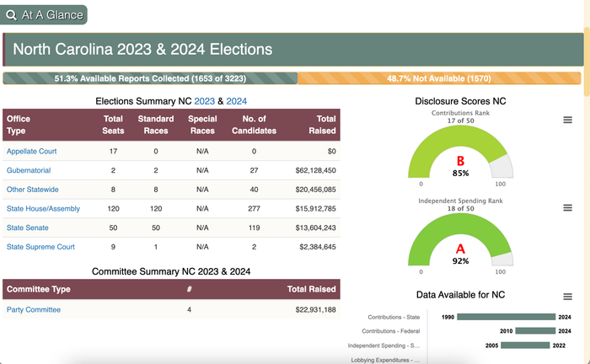Open the State Supreme Court link

40,247
